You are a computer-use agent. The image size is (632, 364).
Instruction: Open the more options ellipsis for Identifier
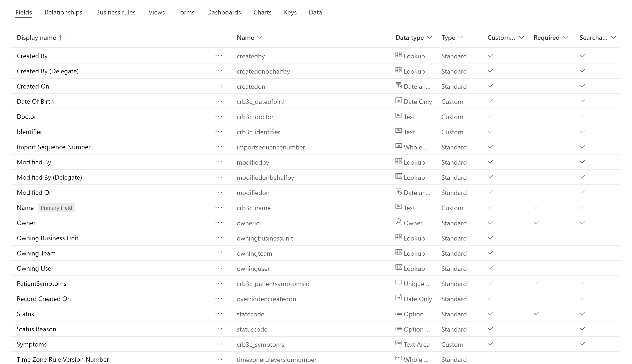(219, 132)
